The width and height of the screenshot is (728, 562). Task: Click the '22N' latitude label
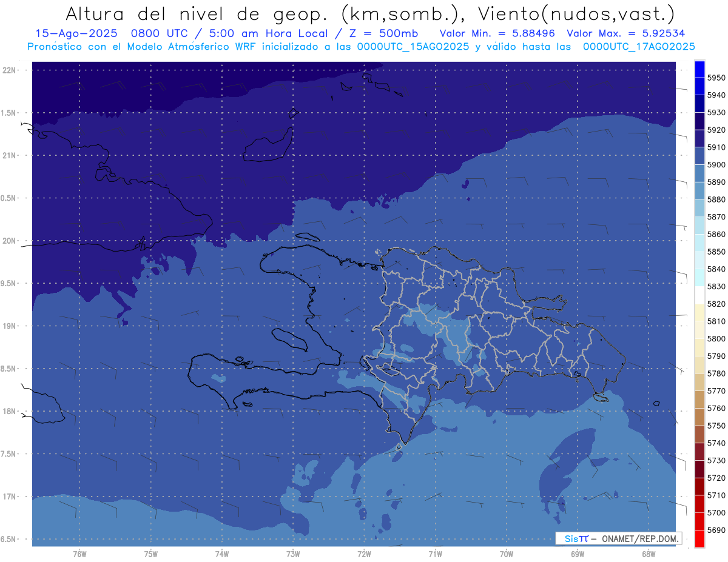(x=8, y=70)
